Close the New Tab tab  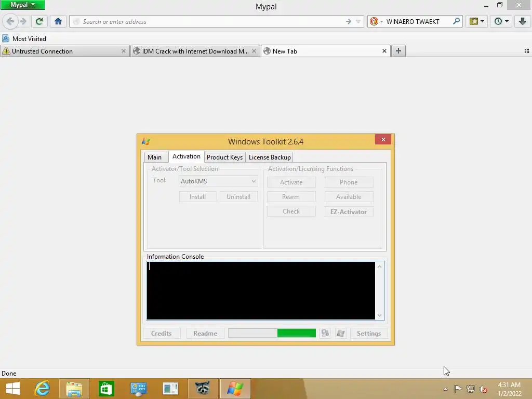pyautogui.click(x=384, y=51)
